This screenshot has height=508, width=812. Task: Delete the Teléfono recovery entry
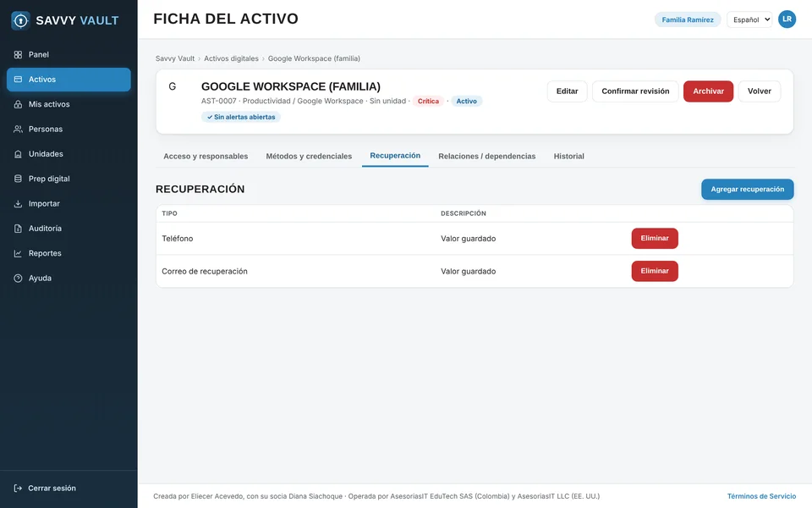pos(655,239)
